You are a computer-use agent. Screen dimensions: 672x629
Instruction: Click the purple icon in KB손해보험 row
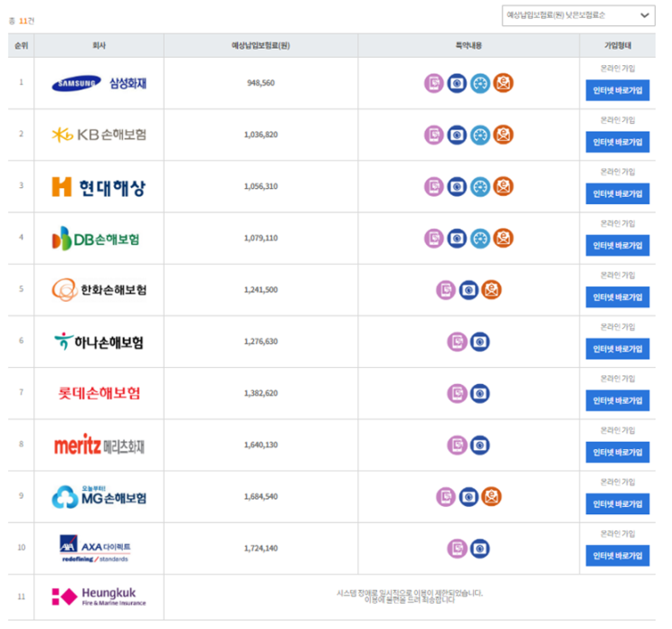tap(434, 135)
